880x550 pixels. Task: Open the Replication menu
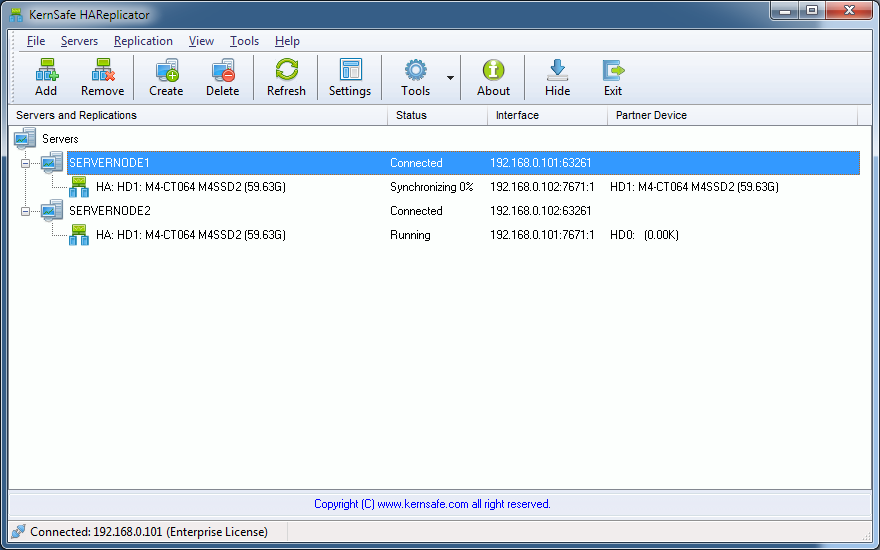(143, 41)
